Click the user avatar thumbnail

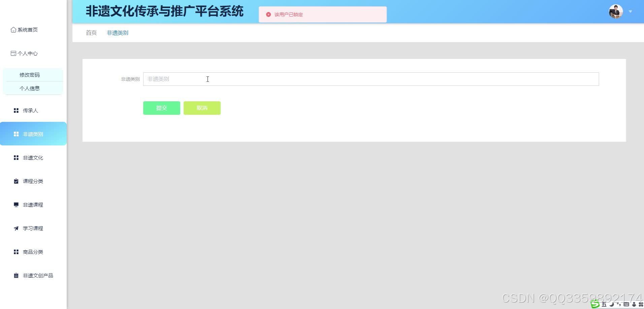pos(616,11)
